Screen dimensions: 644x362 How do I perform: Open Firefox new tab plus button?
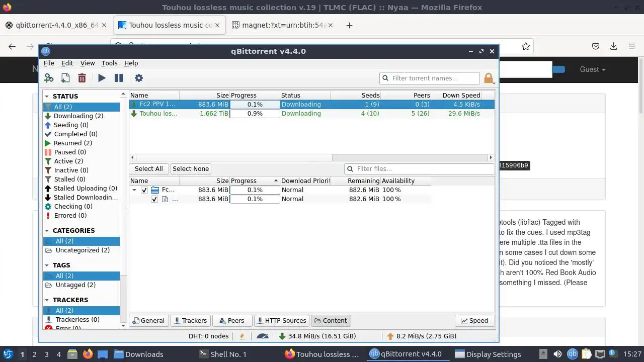(x=349, y=25)
